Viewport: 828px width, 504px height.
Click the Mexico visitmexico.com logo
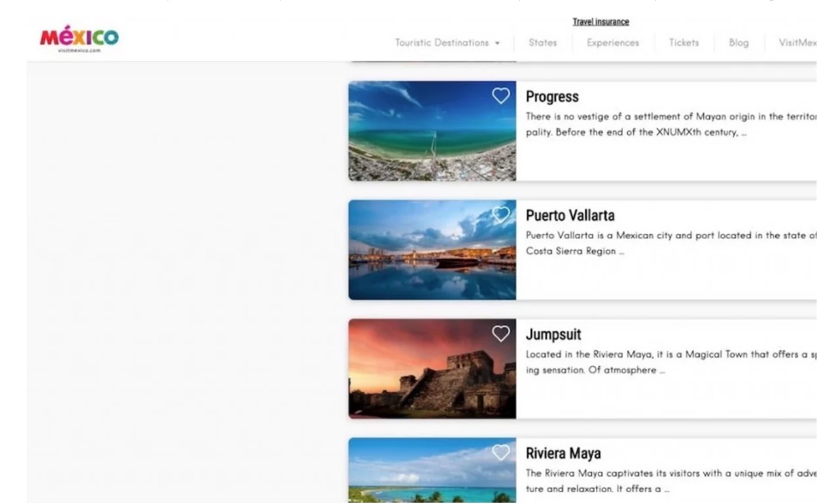tap(79, 38)
